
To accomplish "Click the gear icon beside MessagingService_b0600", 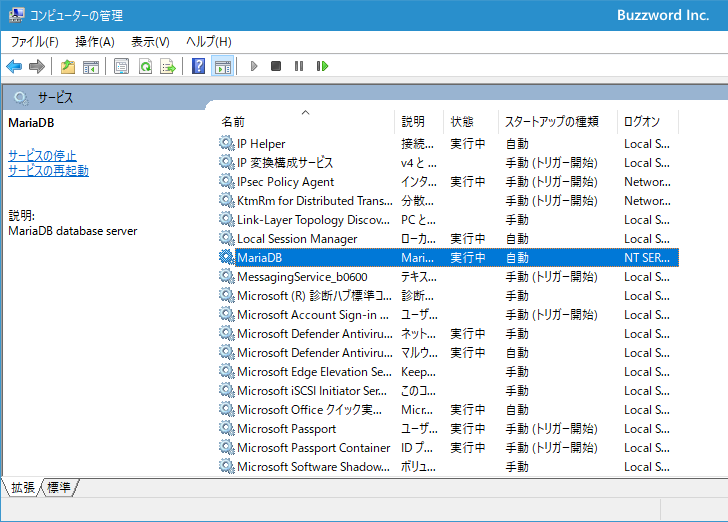I will (227, 276).
